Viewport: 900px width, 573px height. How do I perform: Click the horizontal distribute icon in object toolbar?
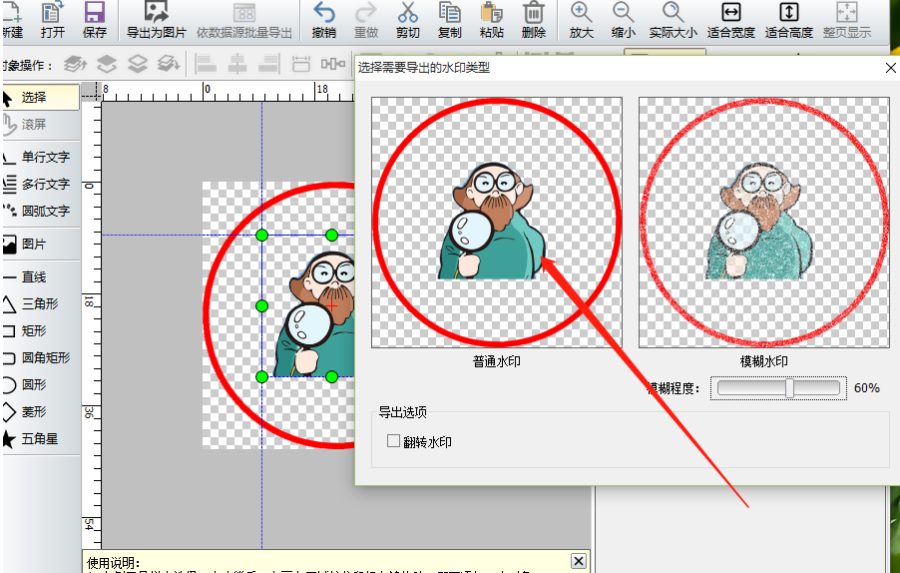[x=333, y=64]
